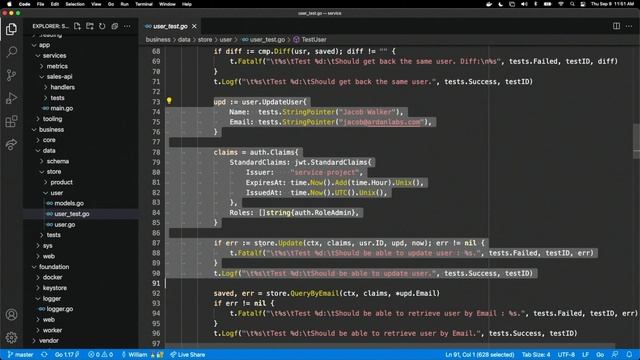Click Go 1.17 version in the status bar
Viewport: 640px width, 360px height.
[67, 355]
